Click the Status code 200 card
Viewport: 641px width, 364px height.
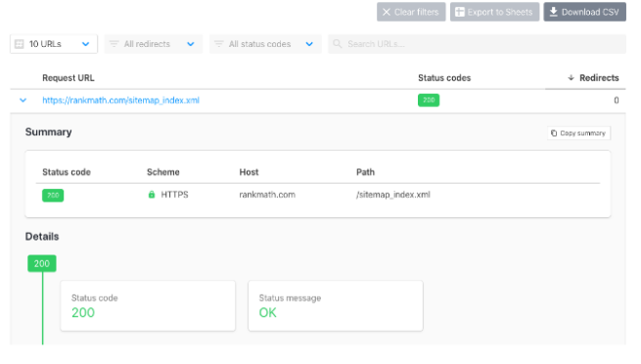148,305
